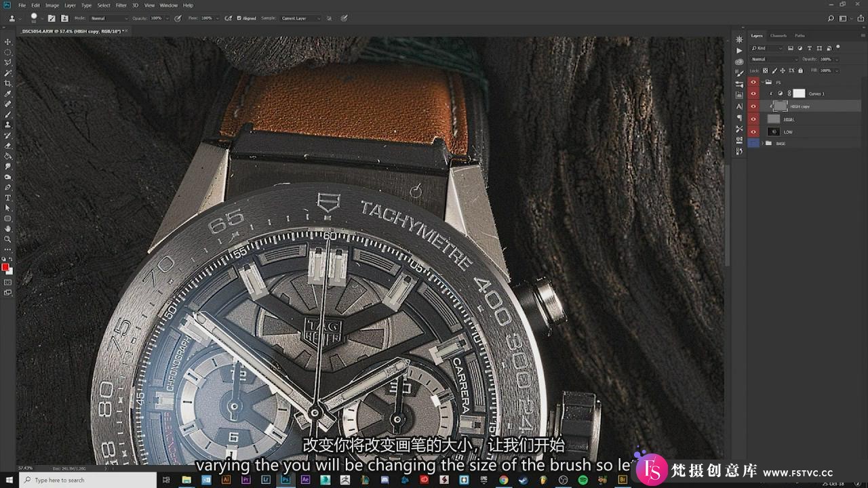Hide the Curves 1 layer
The width and height of the screenshot is (868, 488).
tap(753, 94)
